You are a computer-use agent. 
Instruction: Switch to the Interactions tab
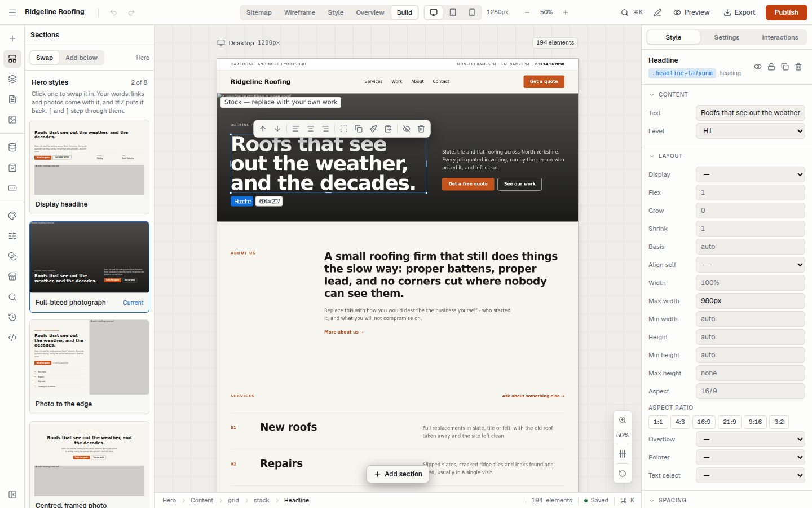tap(780, 37)
